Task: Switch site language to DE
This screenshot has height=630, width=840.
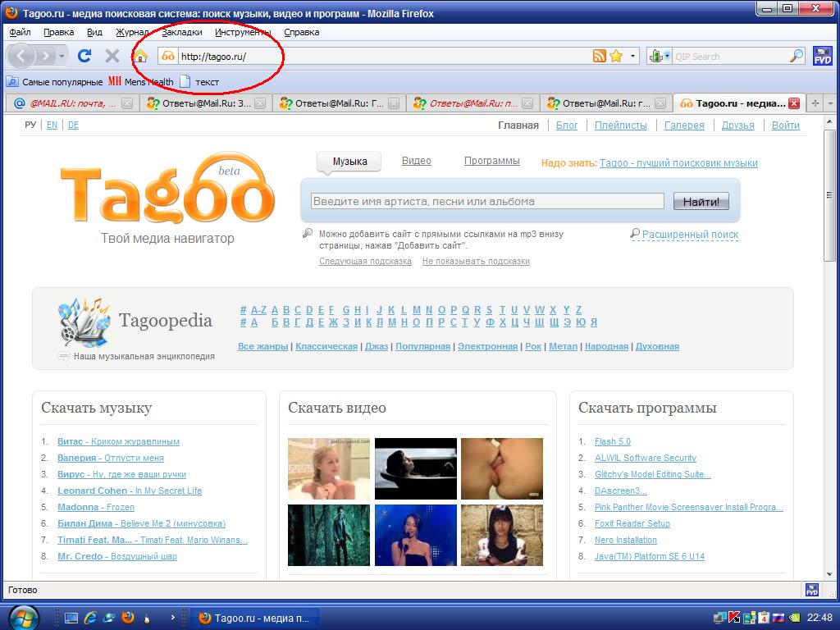Action: pyautogui.click(x=73, y=125)
